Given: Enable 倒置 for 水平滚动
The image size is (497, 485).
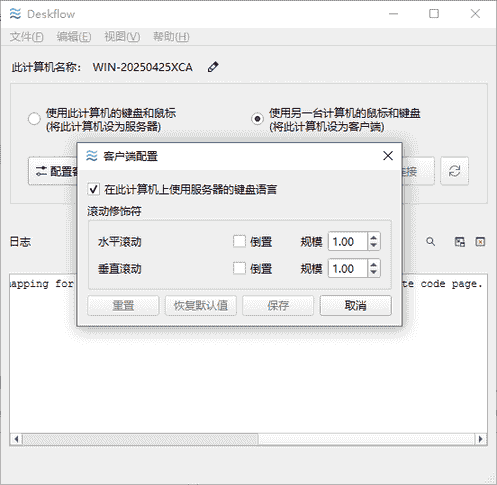Looking at the screenshot, I should (x=239, y=241).
